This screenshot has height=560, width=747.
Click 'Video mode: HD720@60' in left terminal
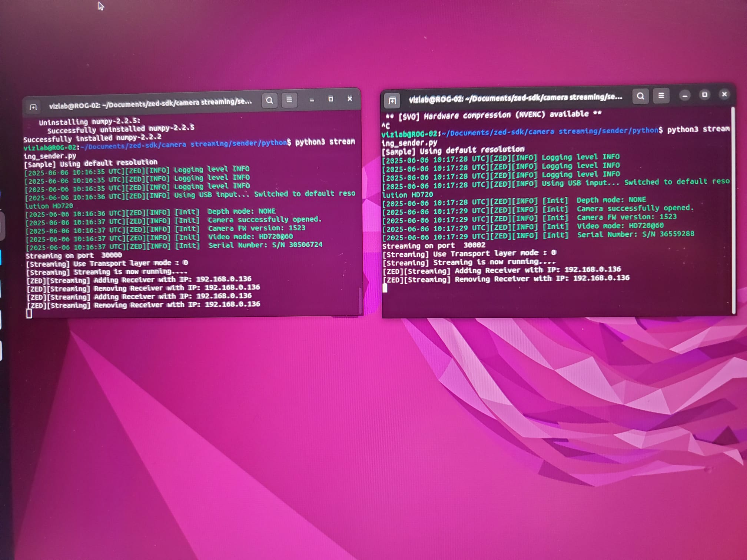pos(250,237)
